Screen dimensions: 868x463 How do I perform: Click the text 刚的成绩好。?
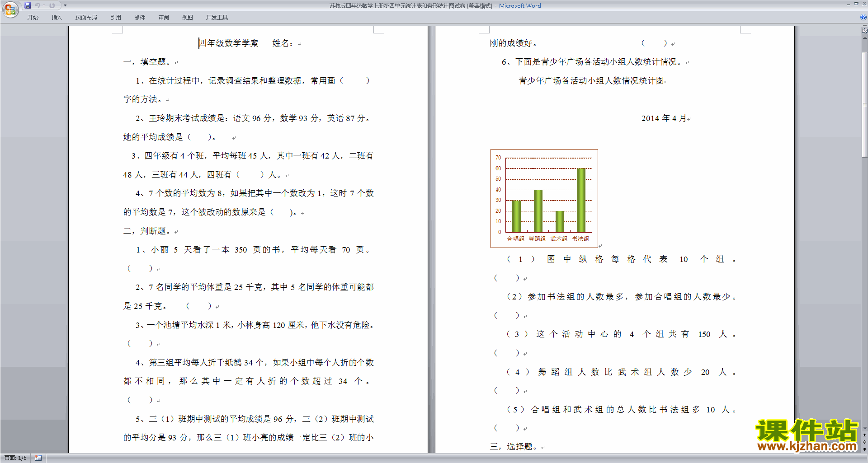[514, 43]
